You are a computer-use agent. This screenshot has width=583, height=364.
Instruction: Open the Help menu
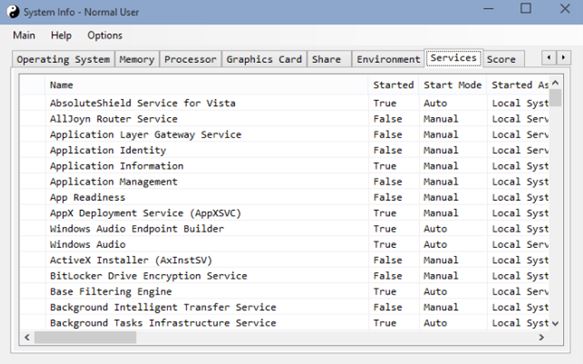[61, 35]
